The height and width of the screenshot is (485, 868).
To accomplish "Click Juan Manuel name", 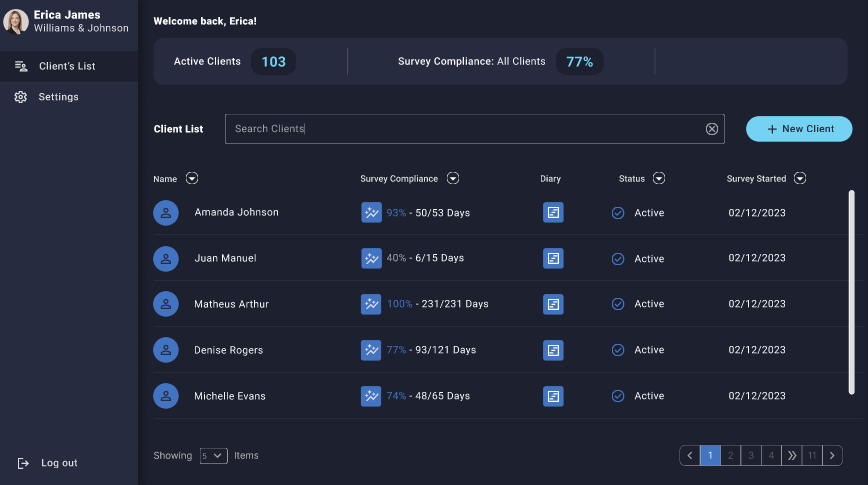I will coord(225,259).
